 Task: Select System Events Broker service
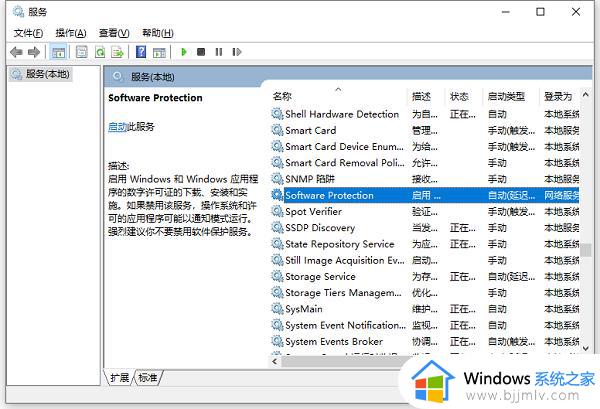pyautogui.click(x=425, y=342)
